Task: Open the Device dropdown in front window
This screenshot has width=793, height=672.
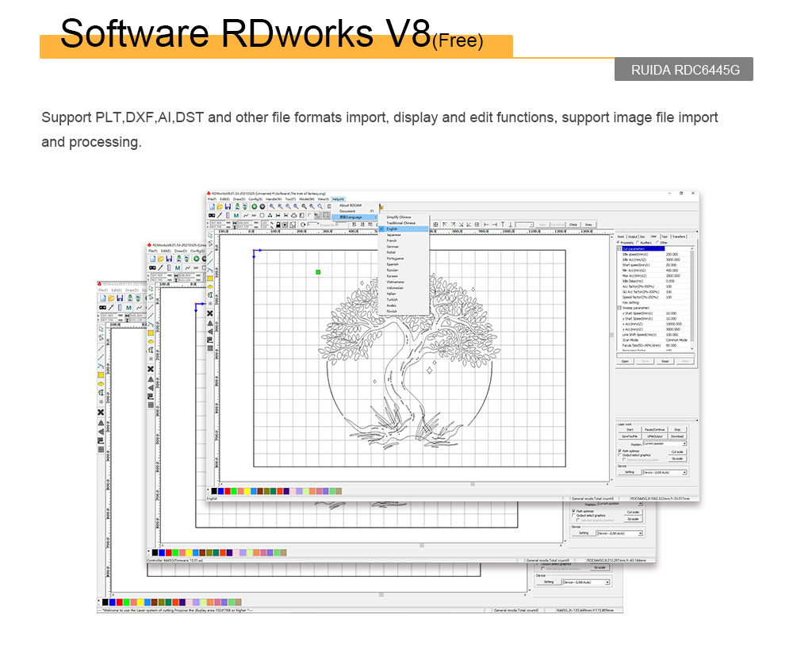Action: tap(665, 472)
